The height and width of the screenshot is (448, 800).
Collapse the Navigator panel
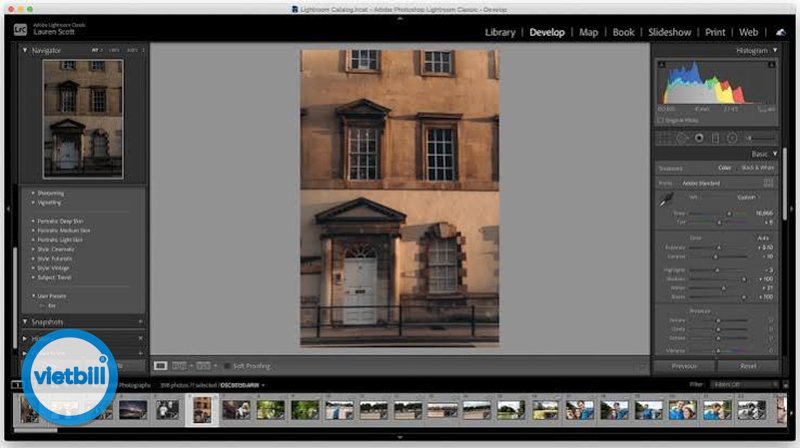pos(24,51)
